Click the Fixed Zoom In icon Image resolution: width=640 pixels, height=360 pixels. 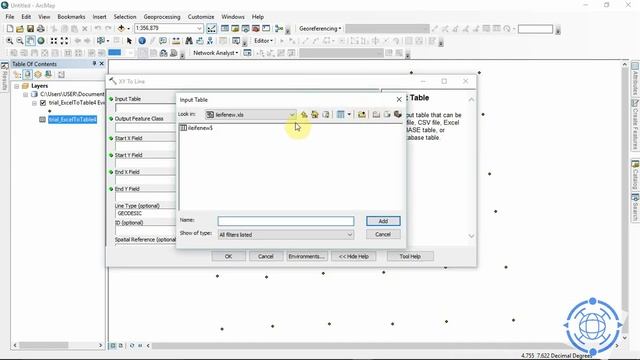click(x=54, y=41)
